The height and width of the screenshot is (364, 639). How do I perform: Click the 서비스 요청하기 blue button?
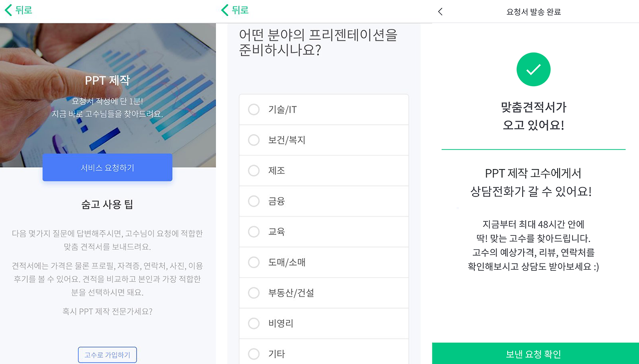pos(107,167)
